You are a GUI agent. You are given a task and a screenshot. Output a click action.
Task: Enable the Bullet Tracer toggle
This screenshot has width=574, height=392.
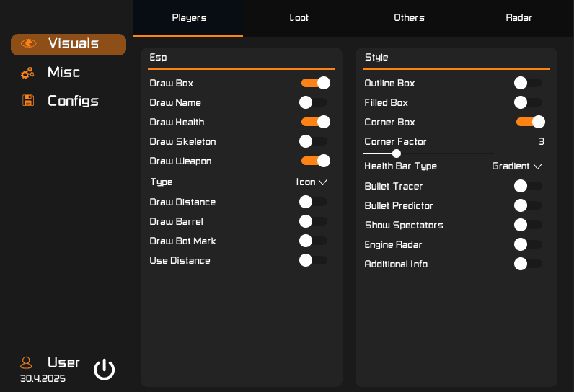[x=528, y=186]
